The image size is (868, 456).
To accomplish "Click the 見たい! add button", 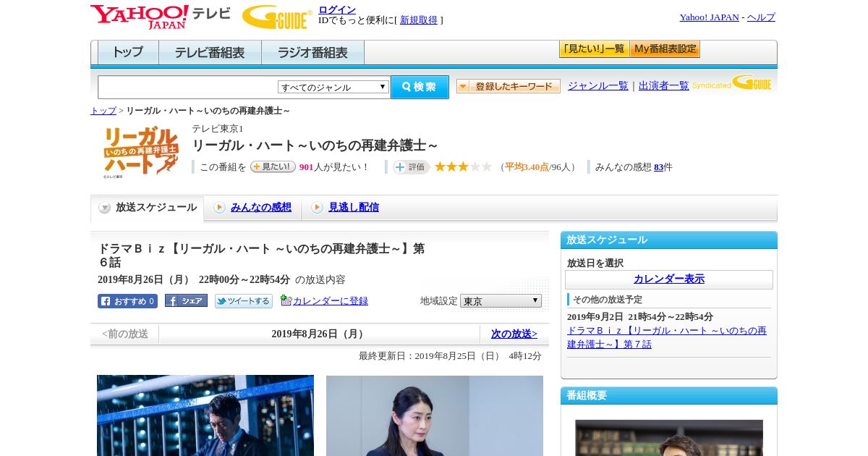I will click(x=273, y=166).
